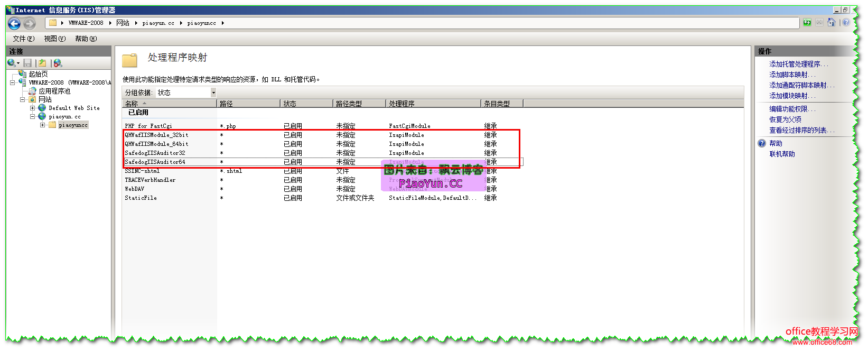
Task: Click the VMWARE-2008 server icon in the tree
Action: [22, 82]
